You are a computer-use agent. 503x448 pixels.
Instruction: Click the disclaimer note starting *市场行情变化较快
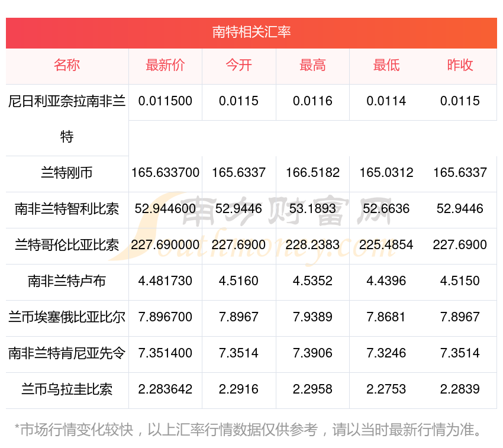pos(248,430)
